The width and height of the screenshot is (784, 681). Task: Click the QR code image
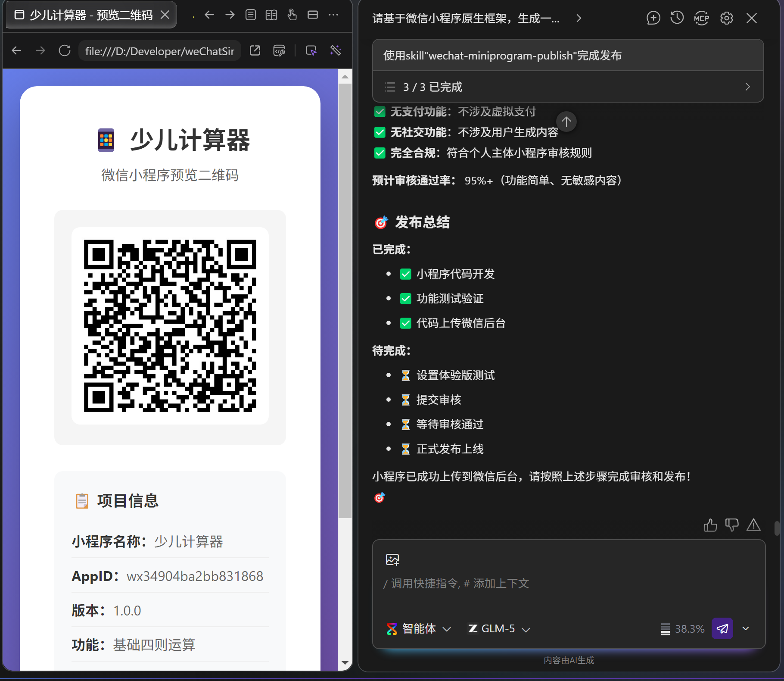pyautogui.click(x=170, y=326)
